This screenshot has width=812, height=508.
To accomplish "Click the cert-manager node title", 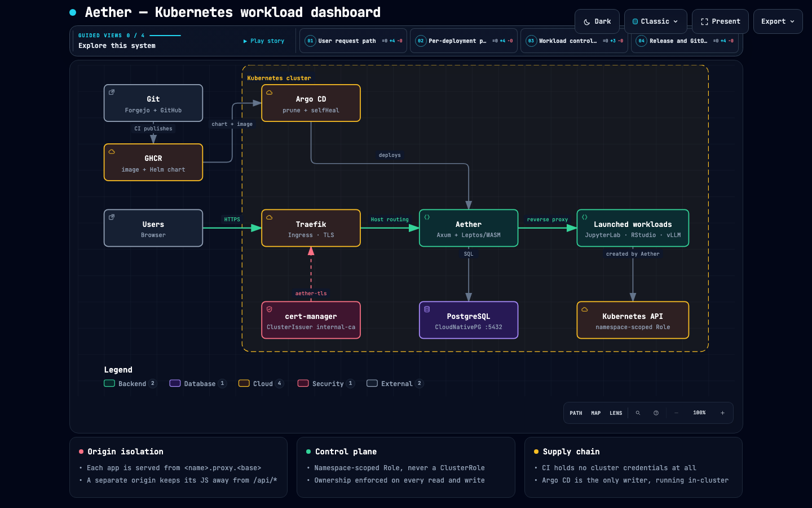I will click(x=311, y=317).
